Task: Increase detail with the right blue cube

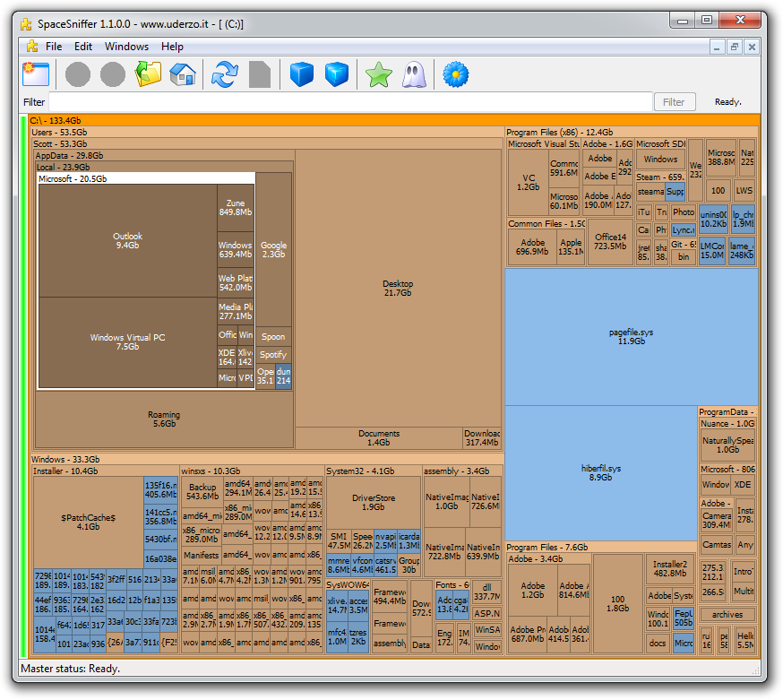Action: 336,75
